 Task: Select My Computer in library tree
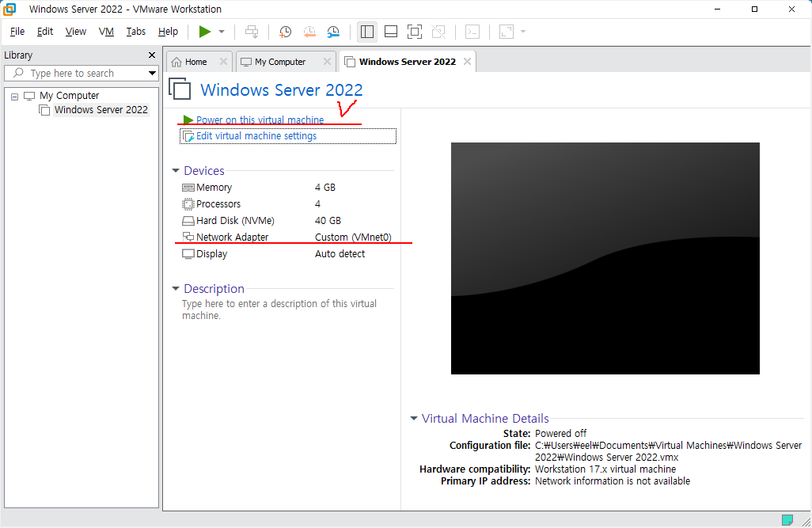(69, 96)
